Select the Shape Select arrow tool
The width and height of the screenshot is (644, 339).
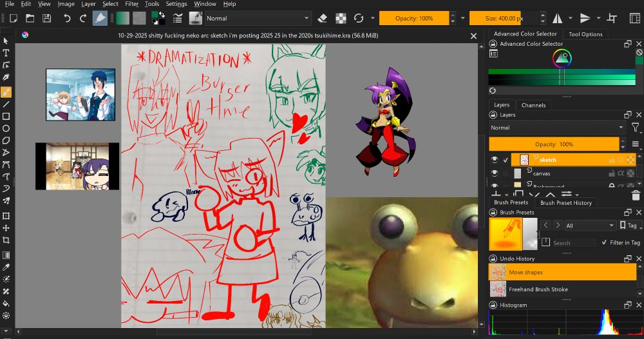click(6, 41)
